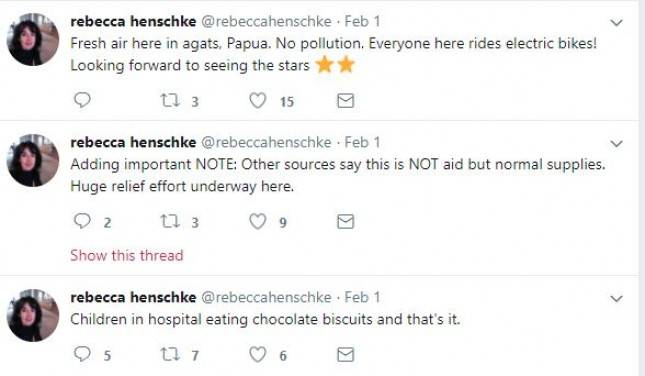Like the tweet about normal supplies
This screenshot has height=376, width=645.
coord(258,221)
